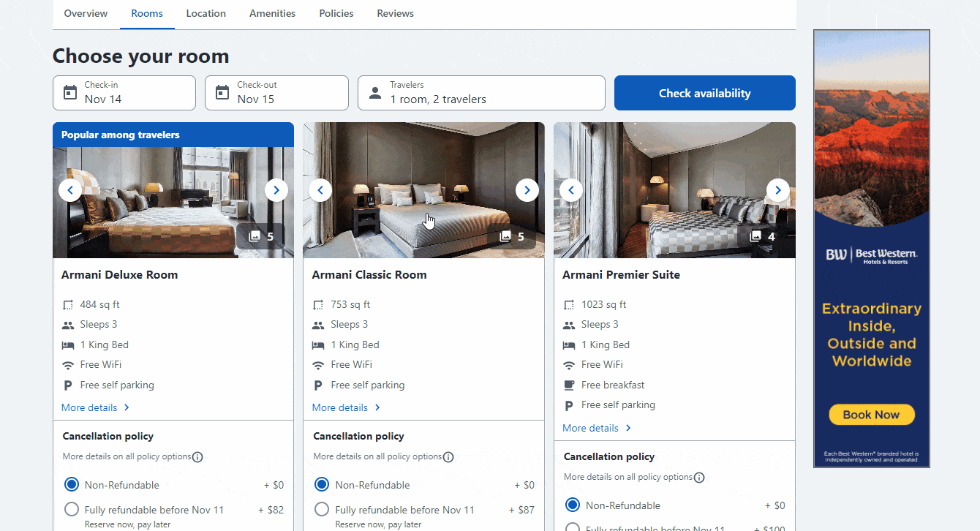The width and height of the screenshot is (980, 531).
Task: Click the 'Choose your room' heading
Action: (x=141, y=56)
